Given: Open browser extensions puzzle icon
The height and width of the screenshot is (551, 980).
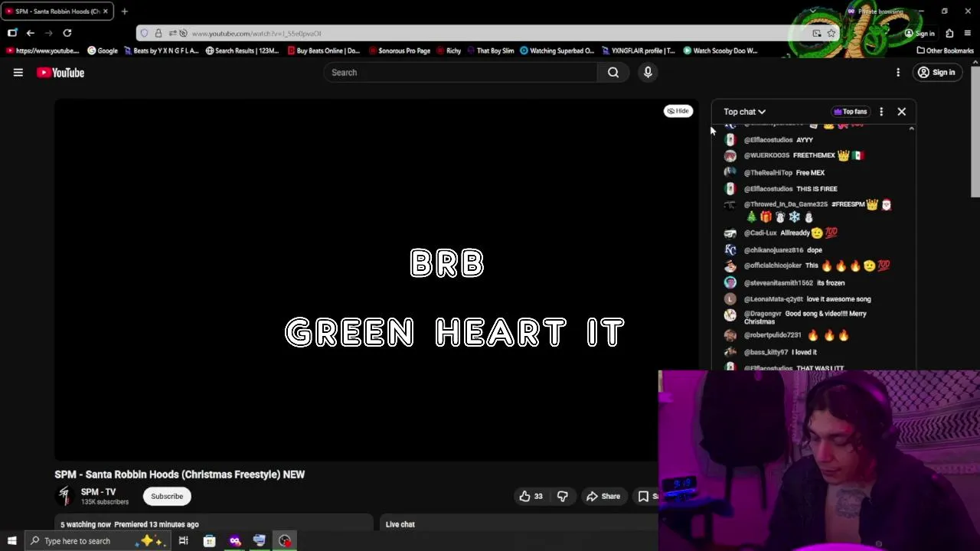Looking at the screenshot, I should [949, 33].
